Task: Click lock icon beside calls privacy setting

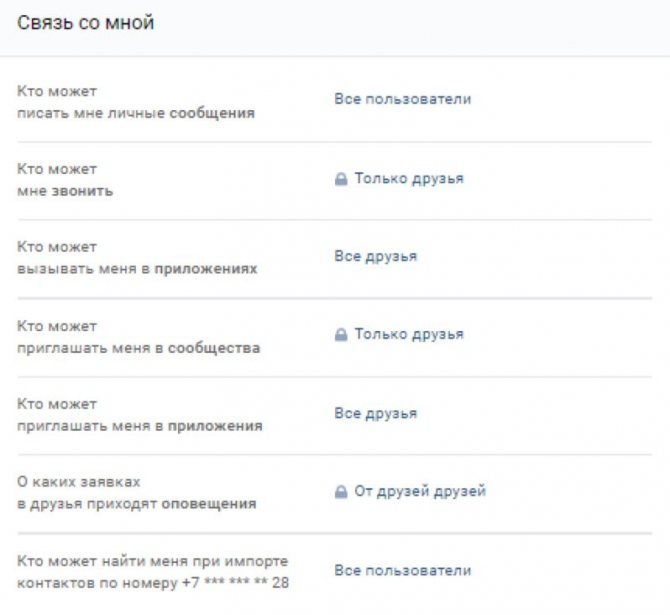Action: point(341,179)
